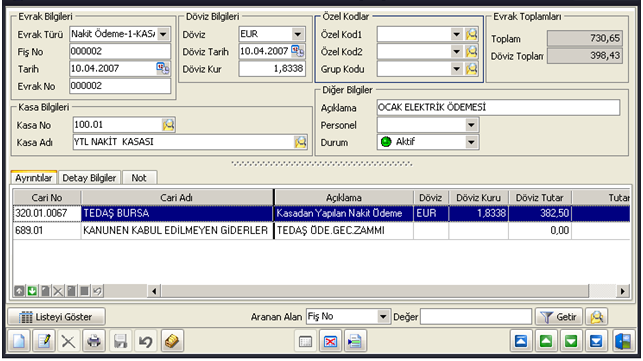Open the Özel Kod1 lookup icon
Viewport: 643px width, 361px height.
(x=472, y=34)
